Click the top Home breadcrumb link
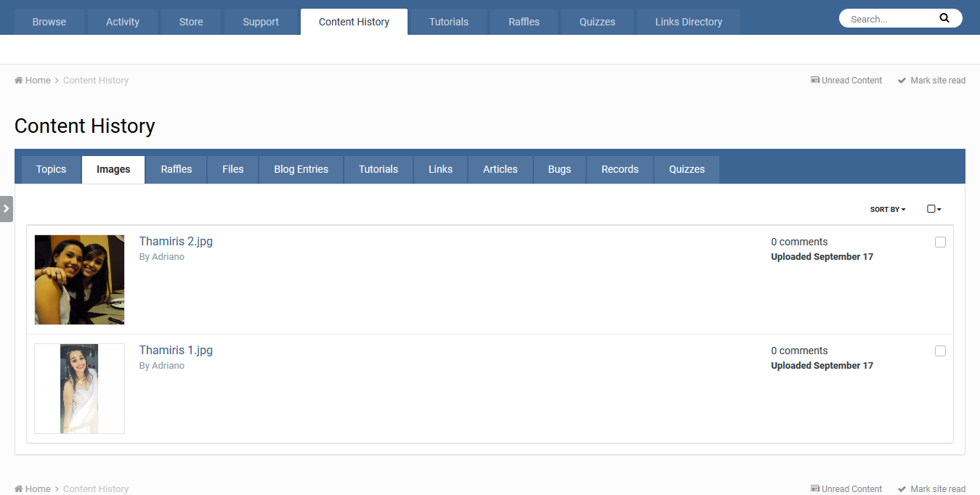 coord(33,81)
